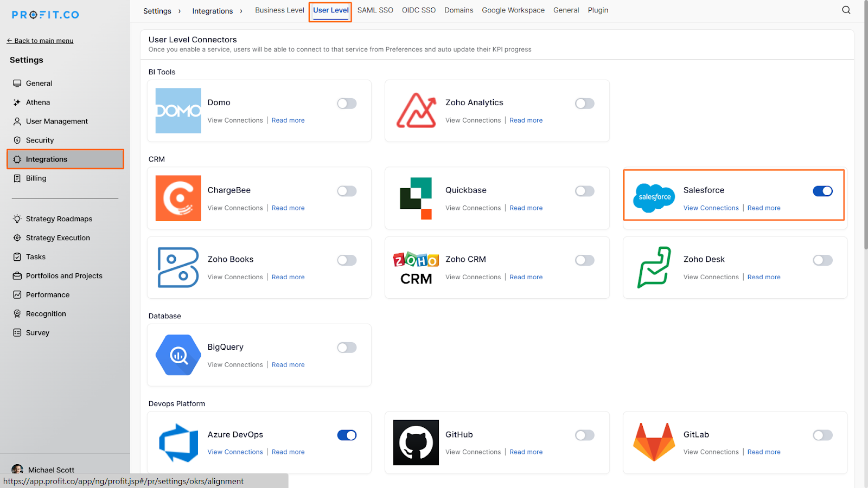868x488 pixels.
Task: Turn on the Zoho Analytics toggle
Action: click(585, 104)
